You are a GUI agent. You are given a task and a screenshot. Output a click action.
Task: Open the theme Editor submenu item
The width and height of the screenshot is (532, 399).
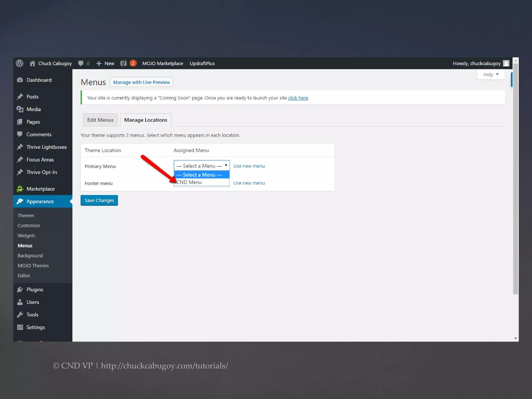[24, 276]
